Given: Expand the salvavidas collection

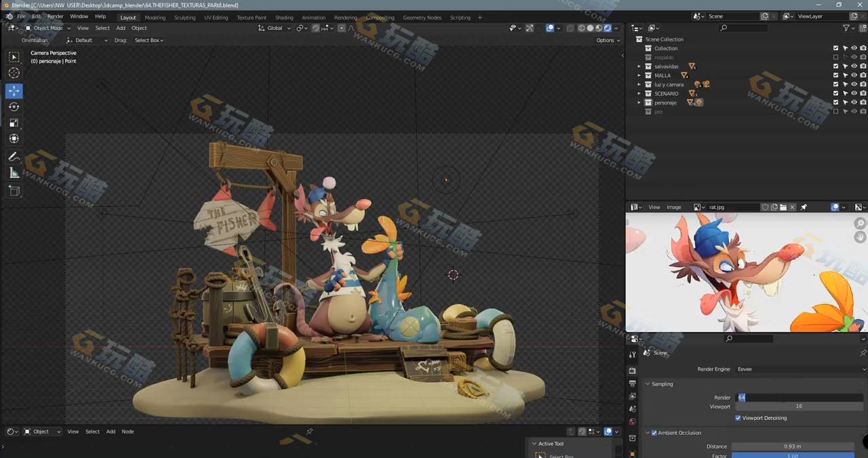Looking at the screenshot, I should click(639, 66).
